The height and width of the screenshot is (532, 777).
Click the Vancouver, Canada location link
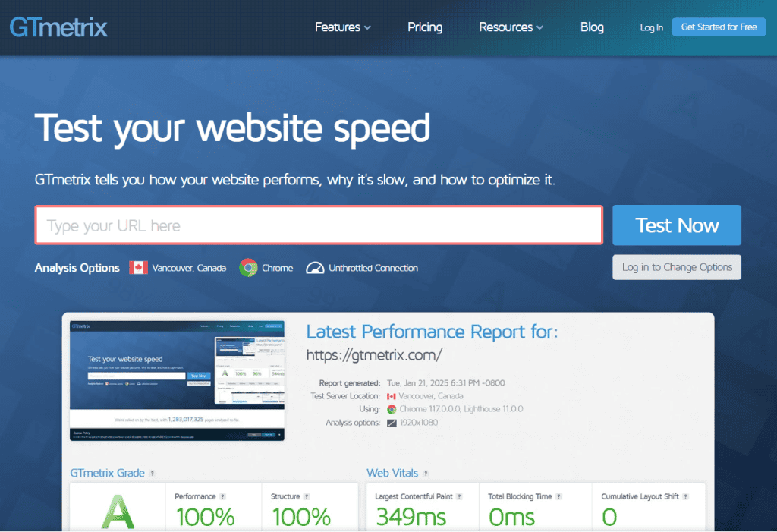189,268
